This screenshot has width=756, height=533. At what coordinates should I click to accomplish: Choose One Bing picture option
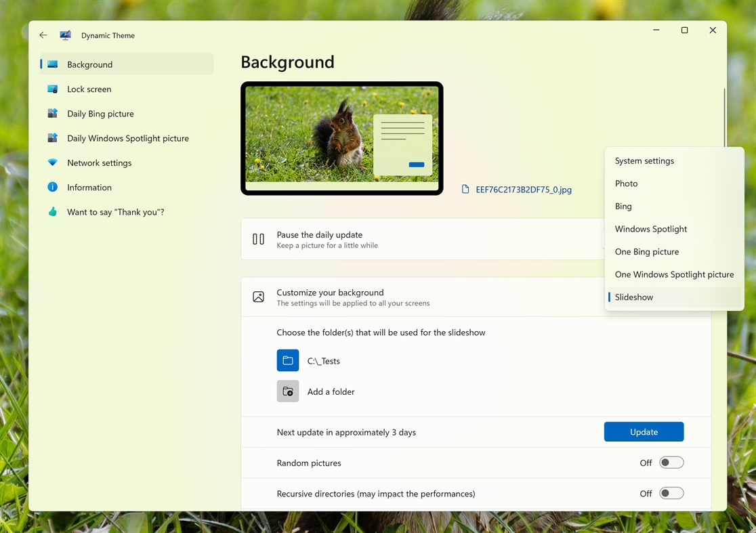646,251
